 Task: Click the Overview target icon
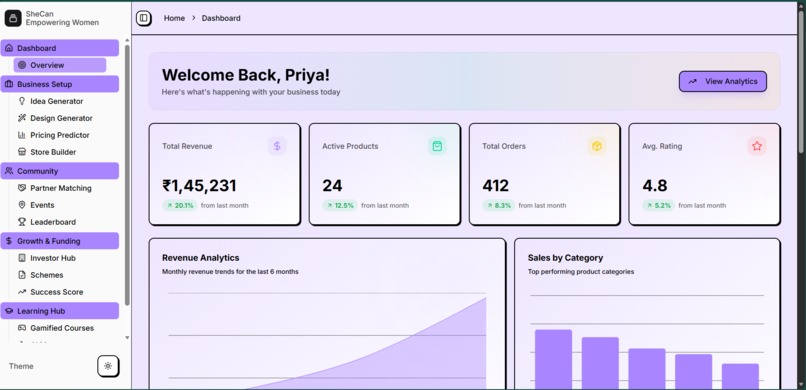[x=22, y=65]
